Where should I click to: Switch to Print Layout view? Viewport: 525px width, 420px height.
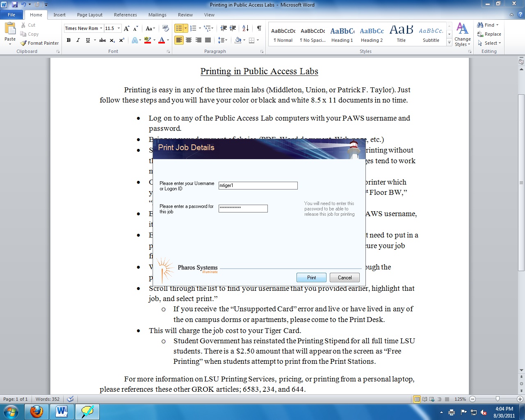pos(417,399)
